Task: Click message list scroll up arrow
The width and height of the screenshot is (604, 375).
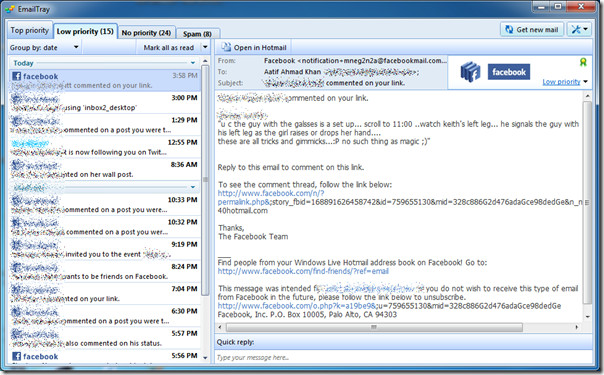Action: (x=205, y=61)
